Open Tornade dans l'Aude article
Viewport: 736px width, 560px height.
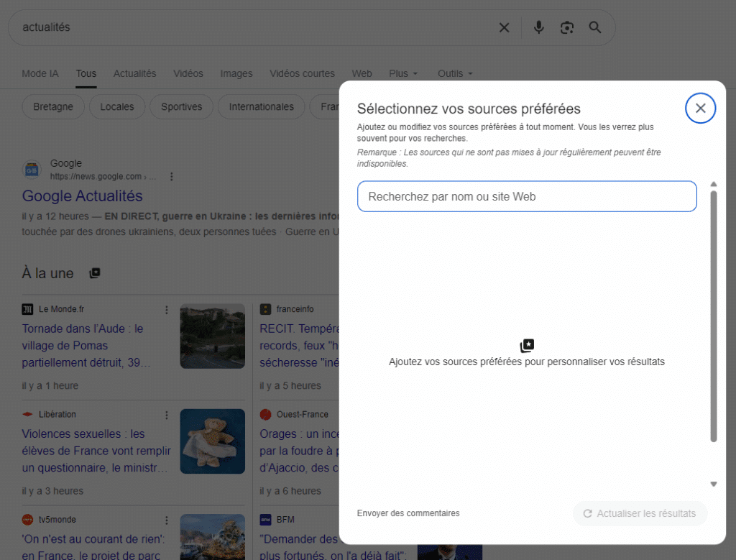click(x=86, y=346)
